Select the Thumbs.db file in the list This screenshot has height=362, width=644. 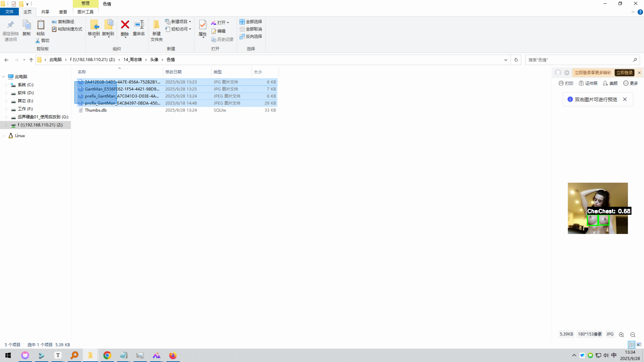click(x=96, y=110)
